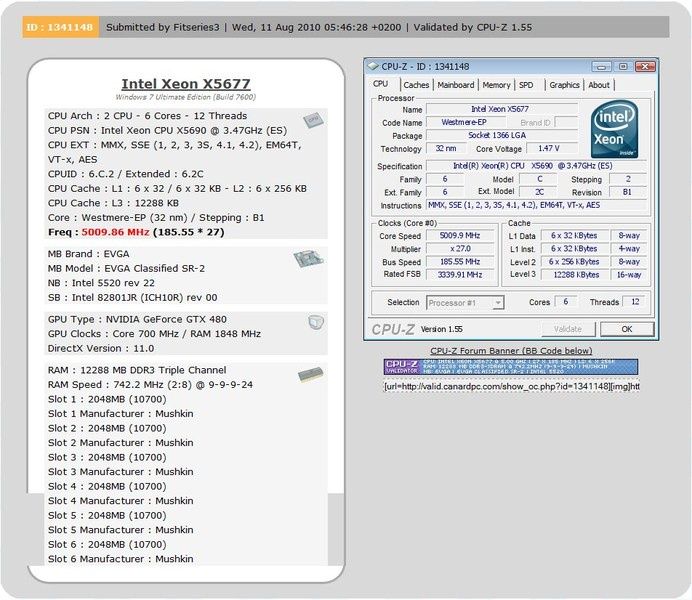Screen dimensions: 692x600
Task: Click the Level 3 cache value 12288 KBytes
Action: tap(575, 275)
